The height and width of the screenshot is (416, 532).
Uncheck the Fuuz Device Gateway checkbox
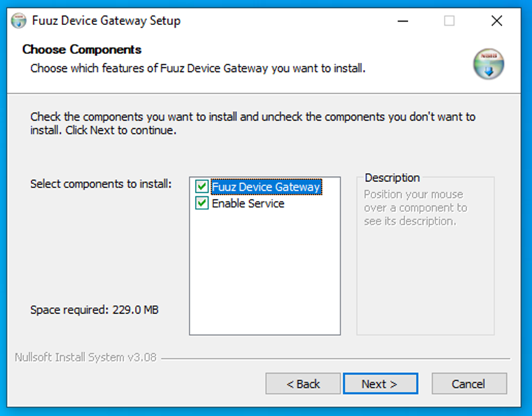coord(202,186)
